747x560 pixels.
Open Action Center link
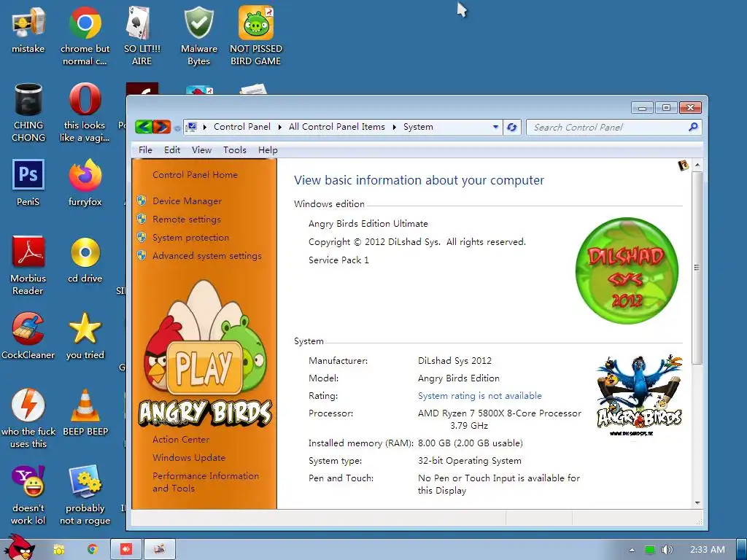click(x=181, y=440)
